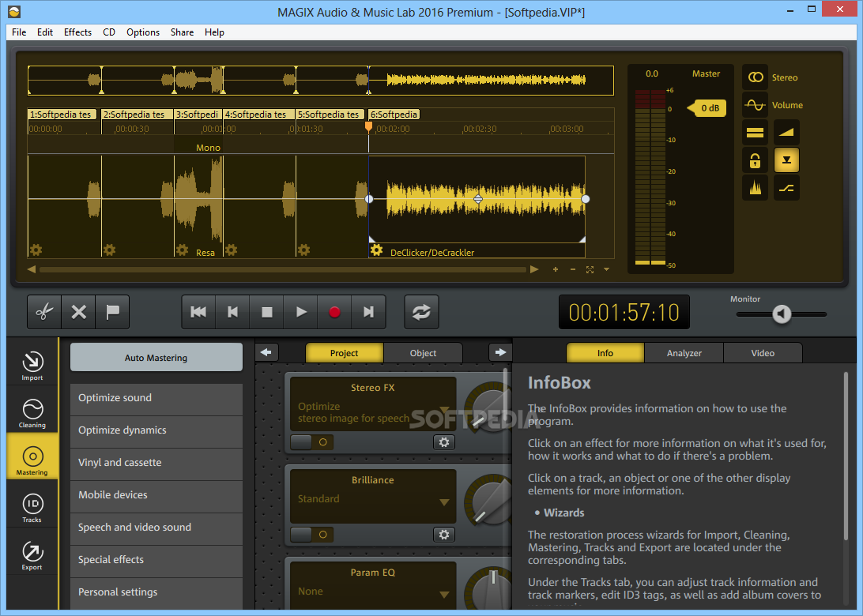
Task: Select Optimize sound preset
Action: pos(156,398)
